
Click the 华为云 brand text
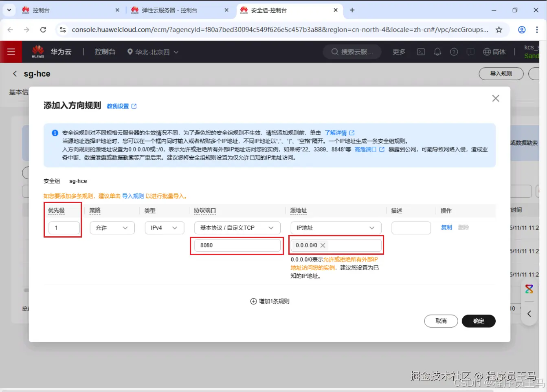coord(61,52)
